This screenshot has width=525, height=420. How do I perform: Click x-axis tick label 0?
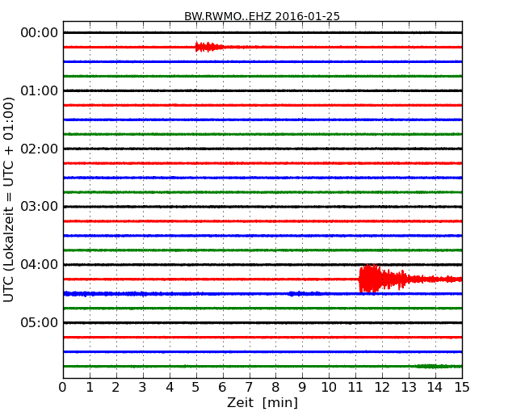click(x=63, y=388)
